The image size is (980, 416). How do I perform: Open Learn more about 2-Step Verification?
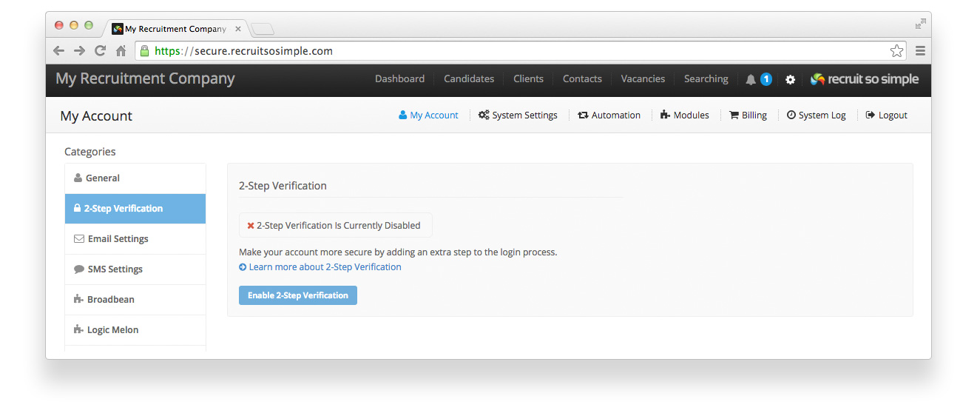click(x=320, y=267)
